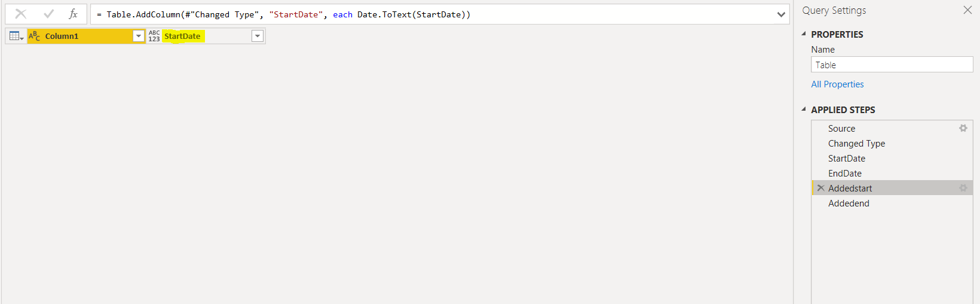The height and width of the screenshot is (304, 980).
Task: Select the Addedend applied step
Action: [892, 203]
